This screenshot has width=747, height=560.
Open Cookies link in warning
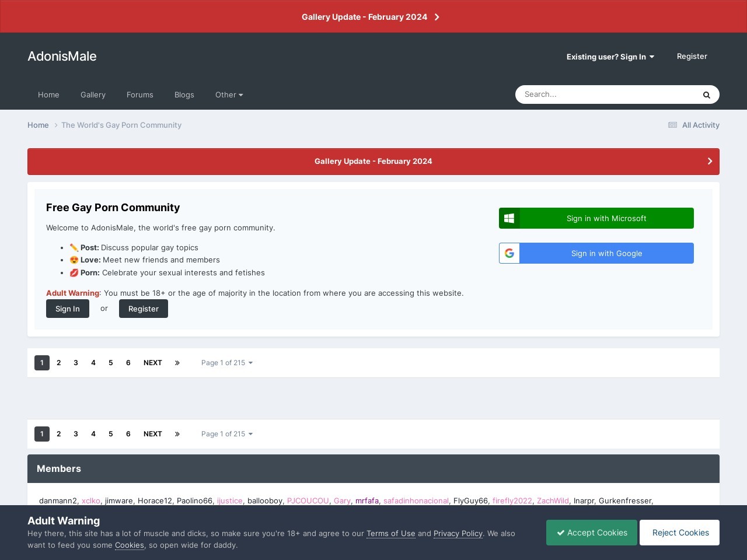pyautogui.click(x=130, y=545)
